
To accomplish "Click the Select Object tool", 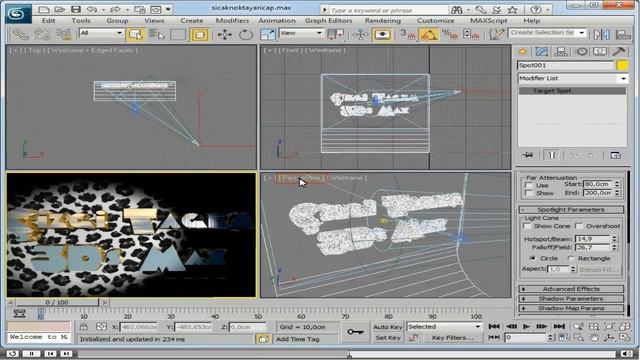I will 136,35.
